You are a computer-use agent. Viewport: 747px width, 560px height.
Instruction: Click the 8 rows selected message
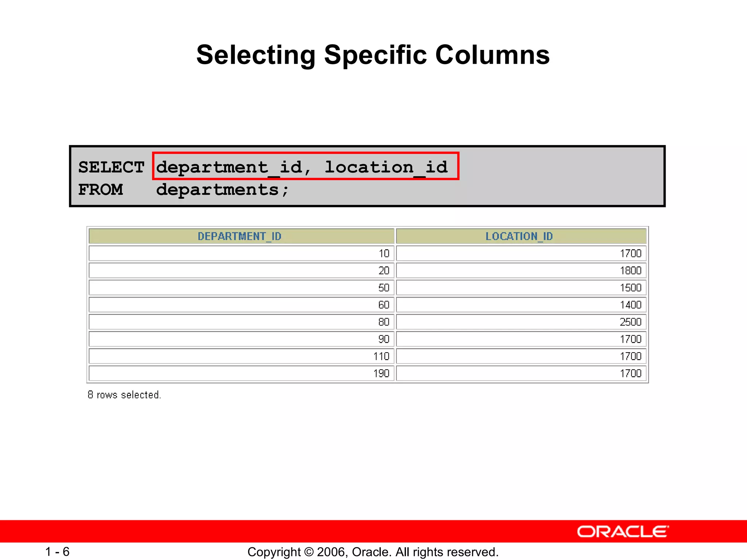(x=124, y=395)
